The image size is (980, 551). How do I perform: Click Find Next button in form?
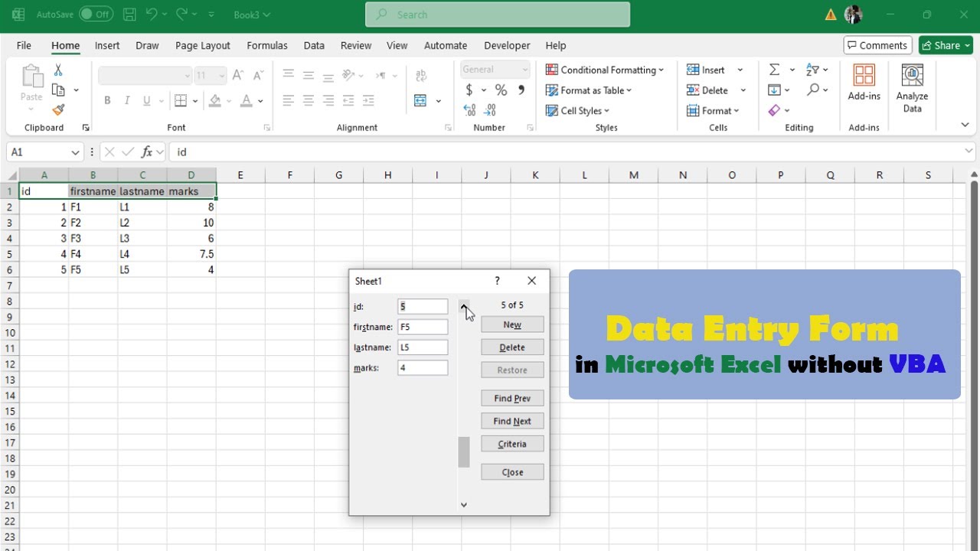click(512, 421)
